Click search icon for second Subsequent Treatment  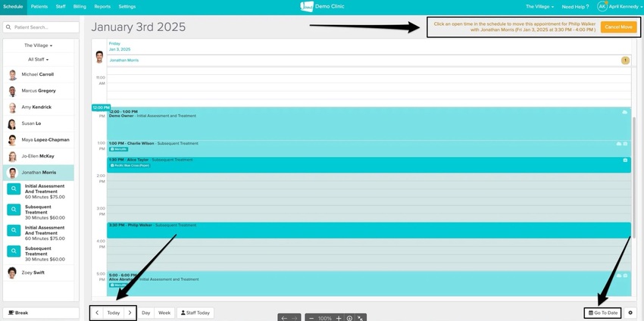[14, 251]
